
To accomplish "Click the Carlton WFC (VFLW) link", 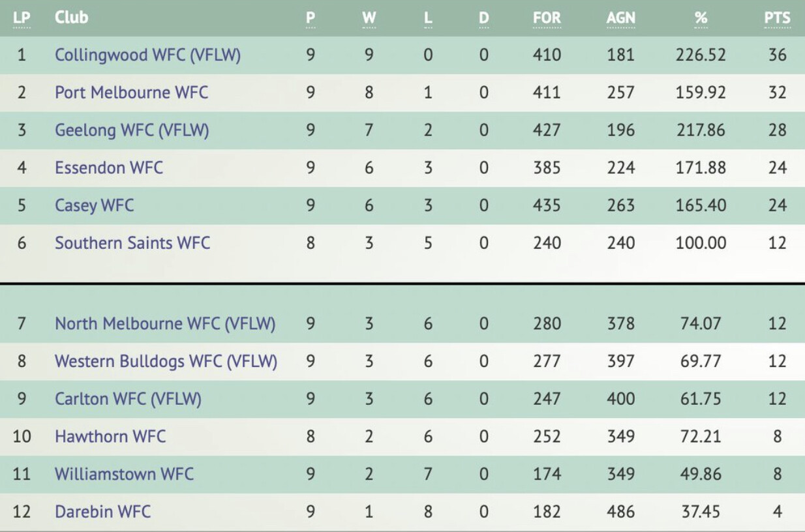I will [x=128, y=398].
